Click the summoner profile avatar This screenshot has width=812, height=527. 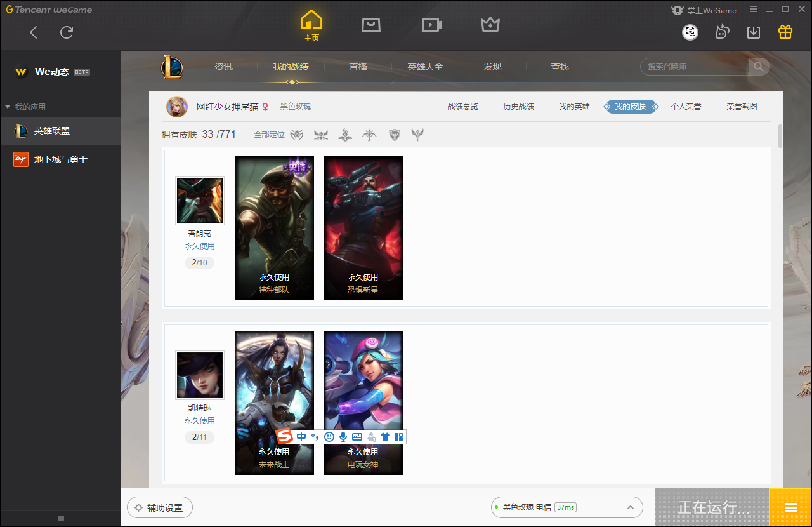click(x=177, y=107)
